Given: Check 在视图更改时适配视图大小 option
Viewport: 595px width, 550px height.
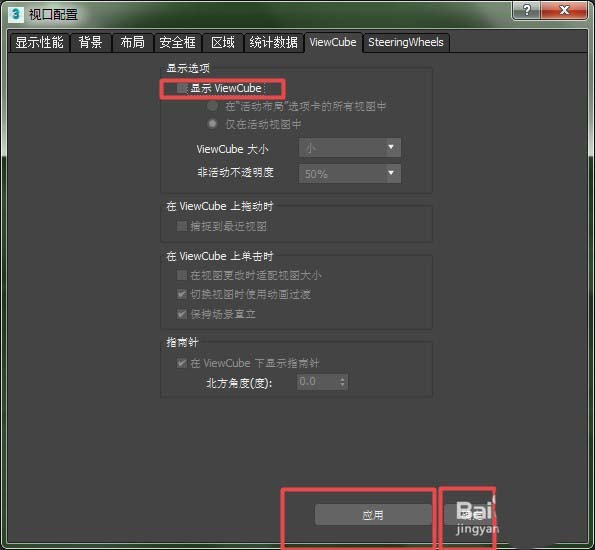Looking at the screenshot, I should [182, 275].
